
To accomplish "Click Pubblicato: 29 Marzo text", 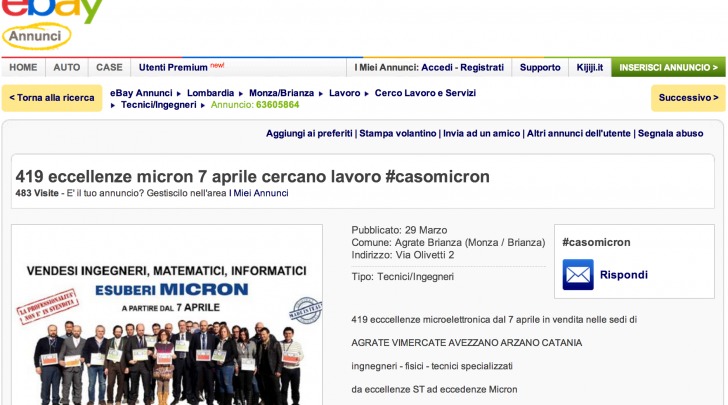I will point(399,230).
